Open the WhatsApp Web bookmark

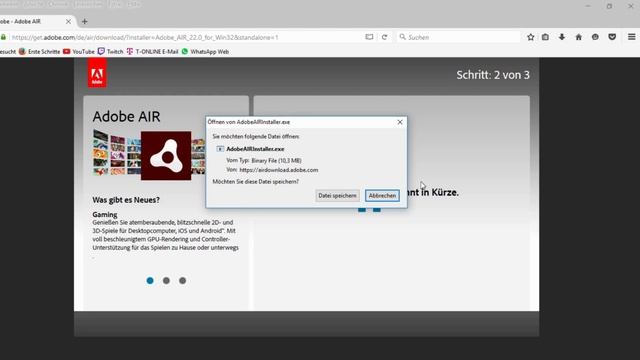(x=205, y=52)
